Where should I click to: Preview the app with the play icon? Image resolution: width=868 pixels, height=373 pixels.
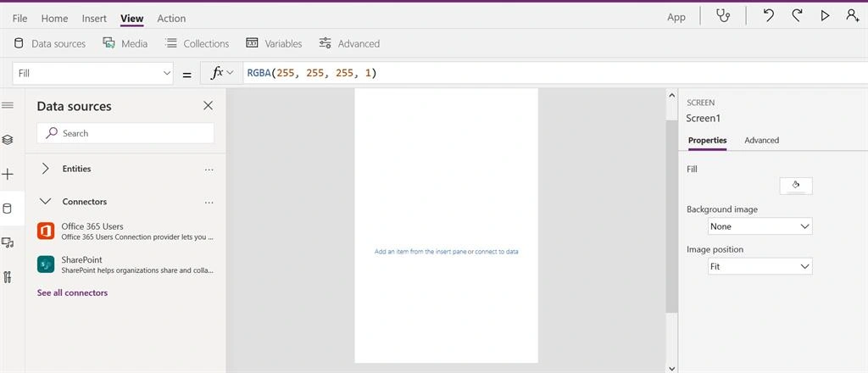tap(825, 16)
